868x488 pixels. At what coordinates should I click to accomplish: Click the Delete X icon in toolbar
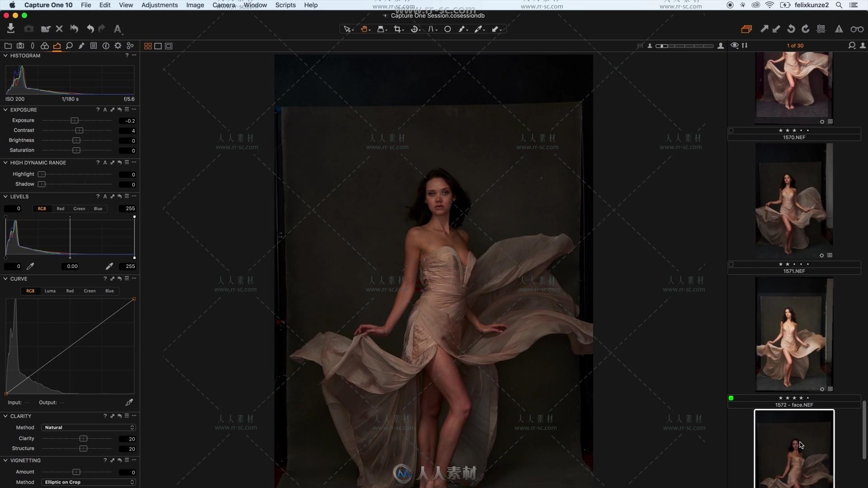pyautogui.click(x=59, y=29)
